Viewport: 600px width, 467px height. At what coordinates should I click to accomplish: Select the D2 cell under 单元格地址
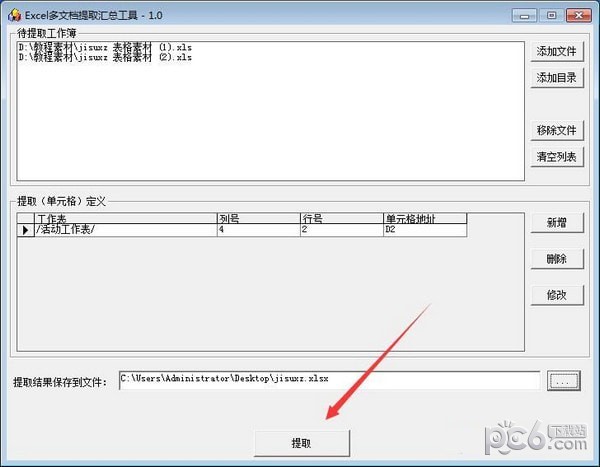tap(424, 230)
